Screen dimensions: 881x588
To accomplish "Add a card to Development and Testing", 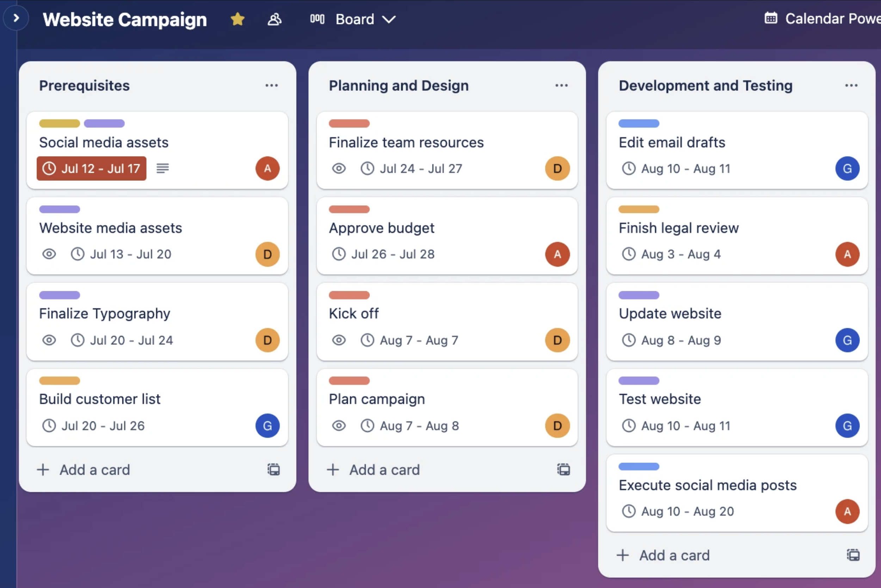I will pyautogui.click(x=664, y=555).
